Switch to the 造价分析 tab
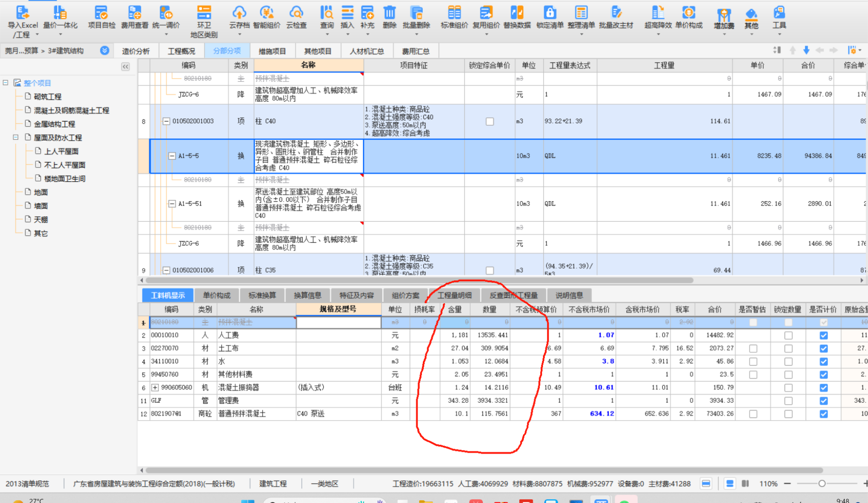 (136, 51)
